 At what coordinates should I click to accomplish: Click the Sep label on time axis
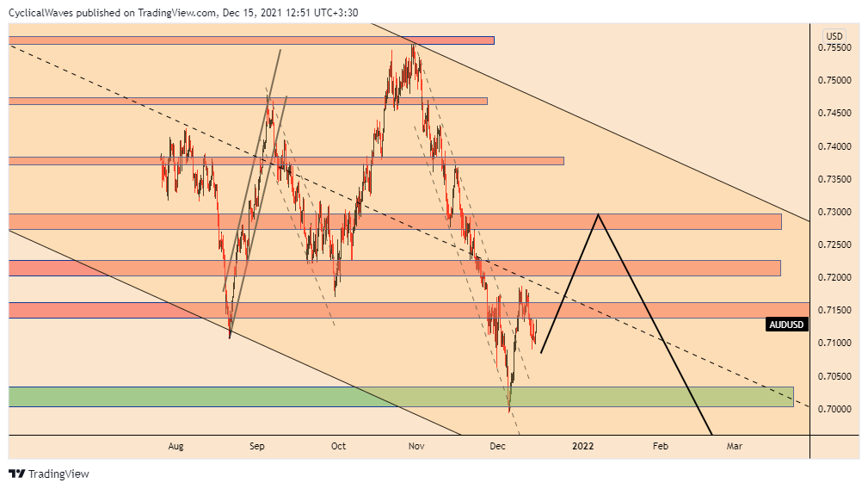pos(257,446)
